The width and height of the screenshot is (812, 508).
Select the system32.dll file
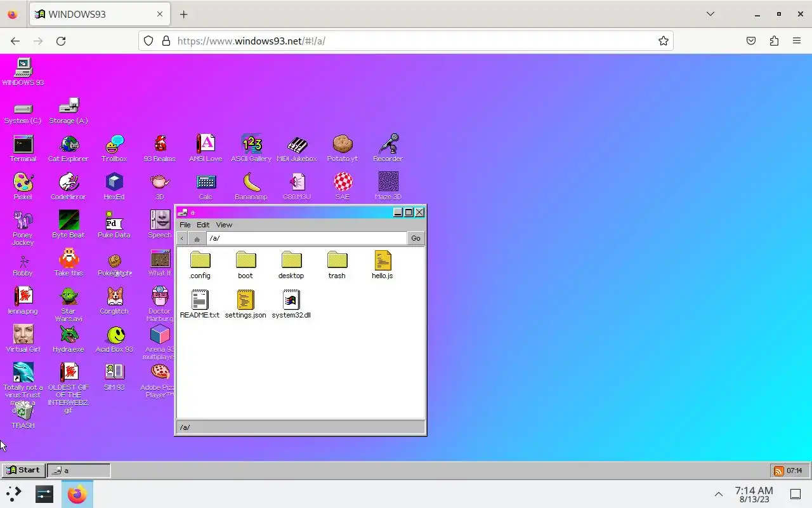point(291,304)
